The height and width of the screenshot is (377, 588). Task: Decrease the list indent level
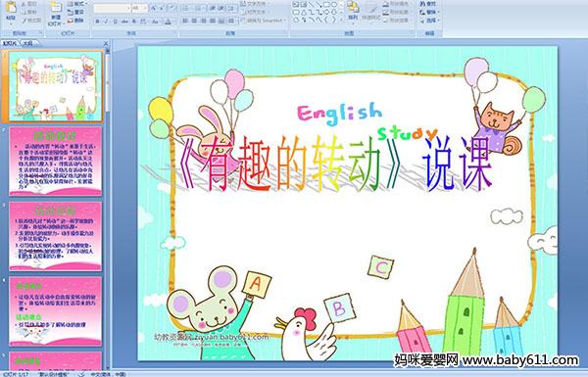(212, 8)
